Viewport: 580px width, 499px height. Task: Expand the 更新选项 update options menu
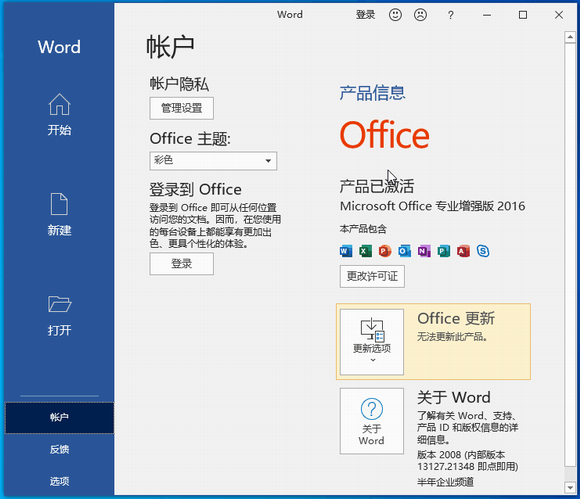(x=372, y=342)
